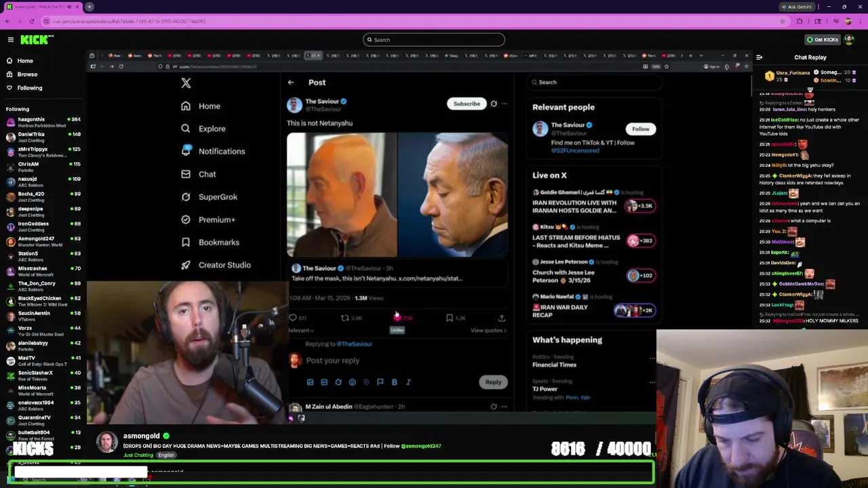Open Chrome three-dot menu
Screen dimensions: 868x488
tap(860, 21)
